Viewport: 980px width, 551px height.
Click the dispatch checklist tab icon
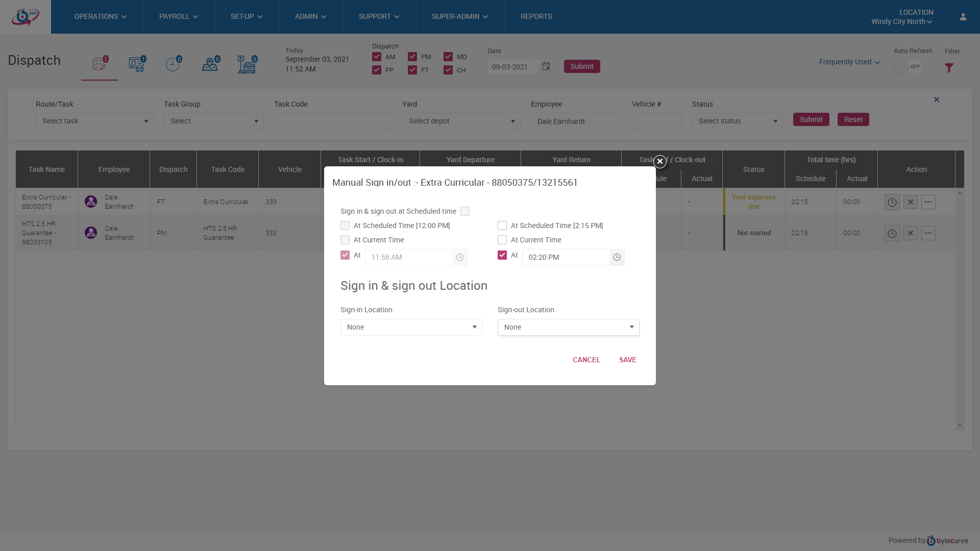(x=100, y=64)
